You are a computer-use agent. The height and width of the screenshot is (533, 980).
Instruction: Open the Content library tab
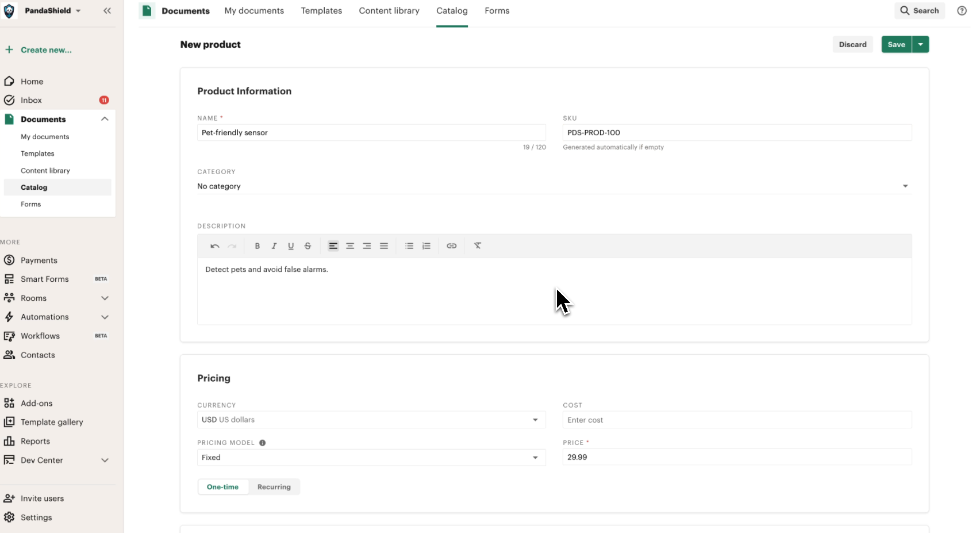coord(389,11)
